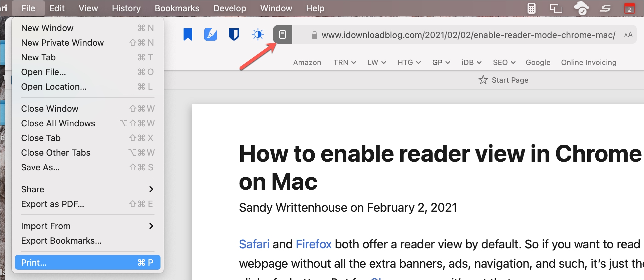The image size is (644, 280).
Task: Select Close Window menu item
Action: point(87,109)
